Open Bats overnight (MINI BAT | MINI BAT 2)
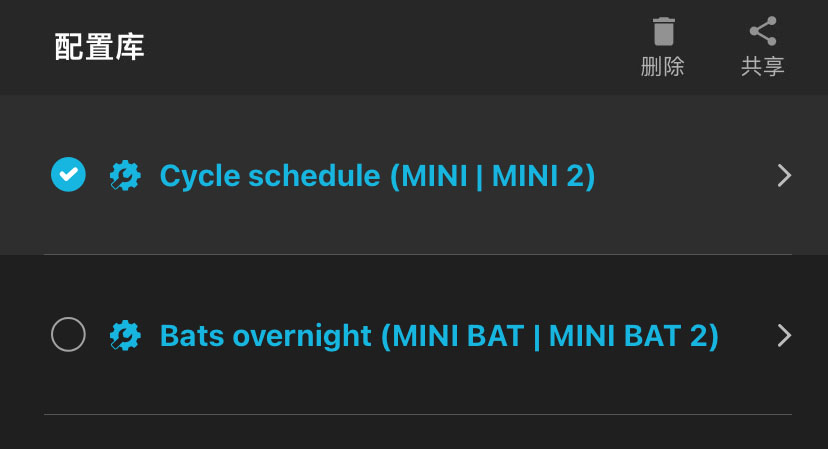This screenshot has width=828, height=449. click(x=439, y=335)
